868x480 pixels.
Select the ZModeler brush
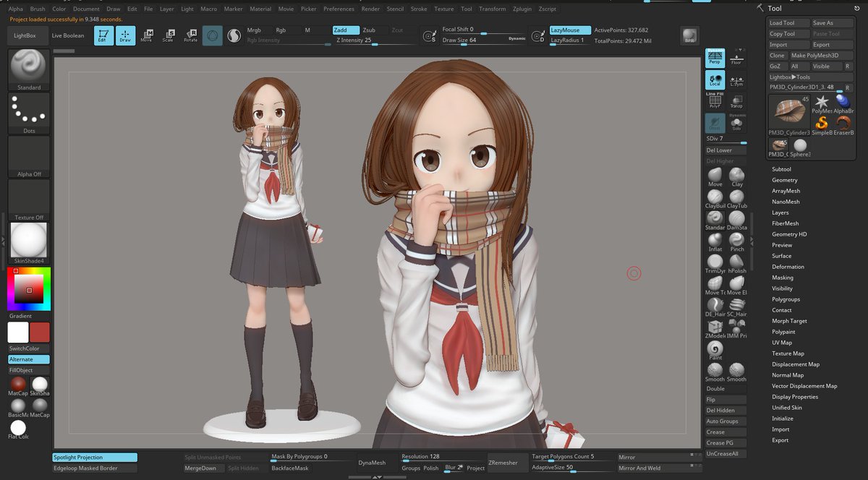pos(715,328)
